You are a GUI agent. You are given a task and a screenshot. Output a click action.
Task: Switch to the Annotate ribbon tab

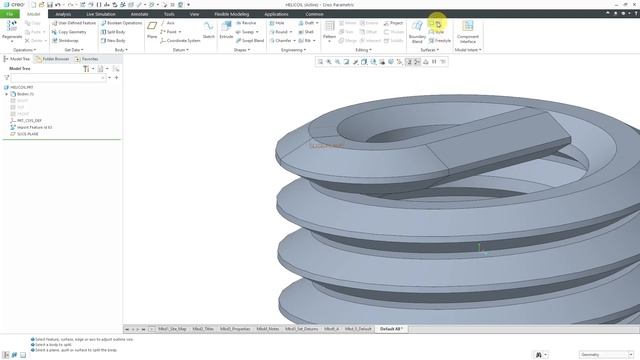tap(139, 14)
